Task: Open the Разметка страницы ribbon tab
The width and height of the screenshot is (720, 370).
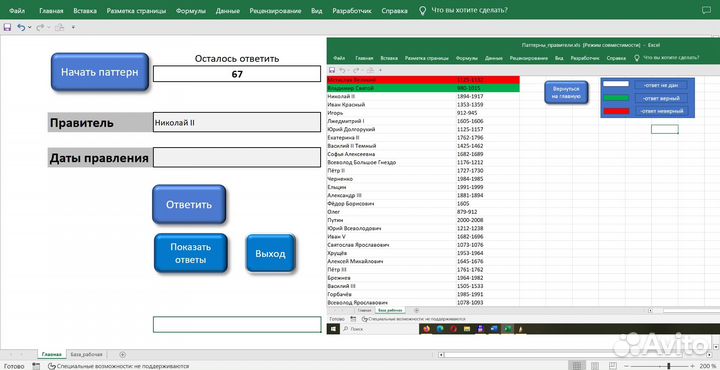Action: point(136,11)
